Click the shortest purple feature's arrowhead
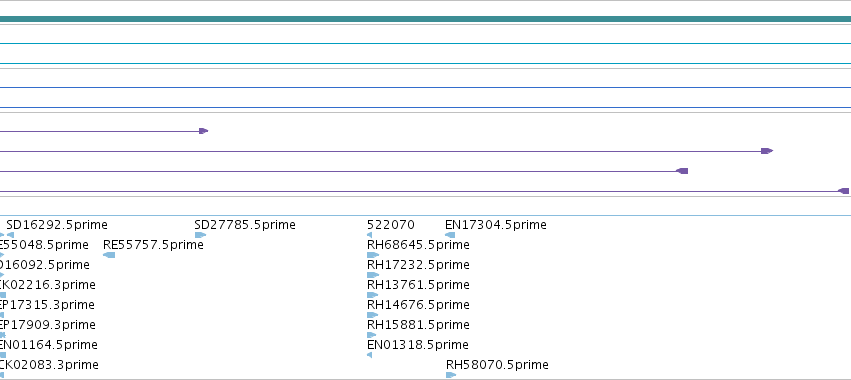851x380 pixels. 204,131
